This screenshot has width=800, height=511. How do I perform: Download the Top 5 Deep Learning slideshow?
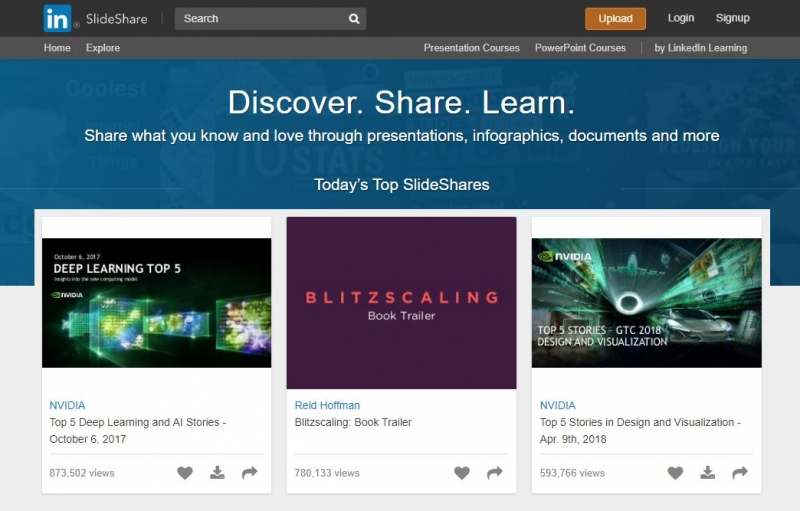(x=217, y=473)
